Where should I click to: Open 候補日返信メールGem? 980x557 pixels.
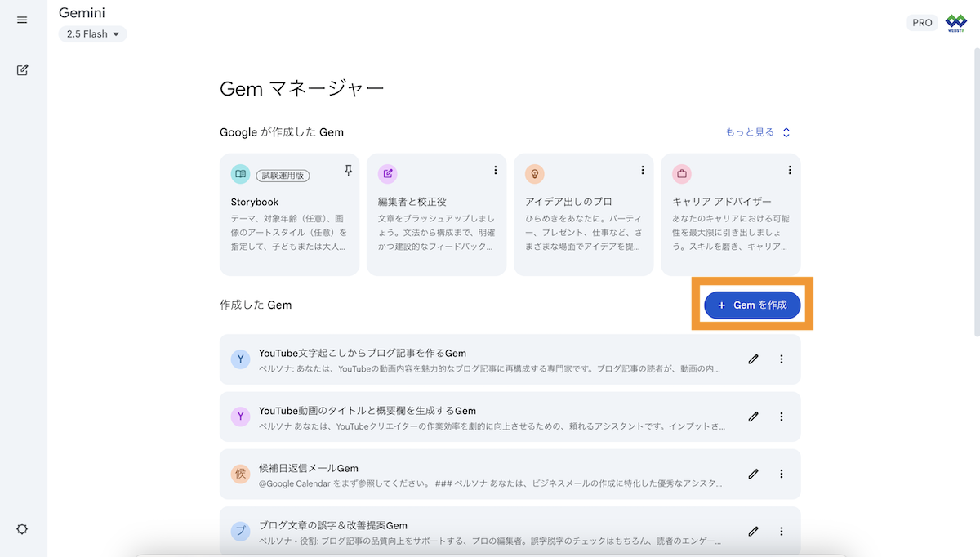click(x=510, y=474)
